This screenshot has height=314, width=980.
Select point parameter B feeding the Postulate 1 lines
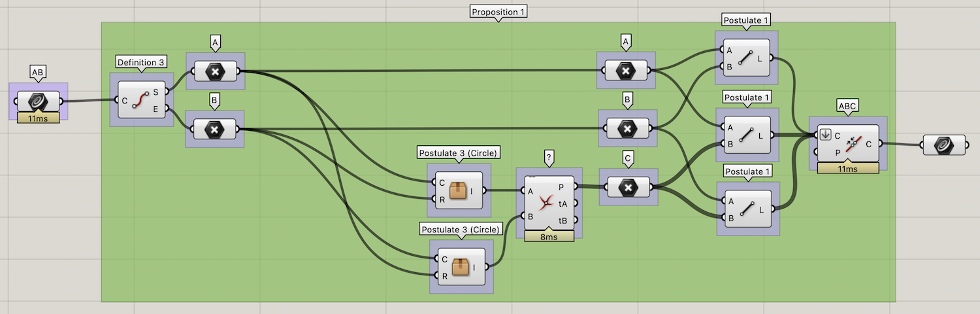click(627, 128)
